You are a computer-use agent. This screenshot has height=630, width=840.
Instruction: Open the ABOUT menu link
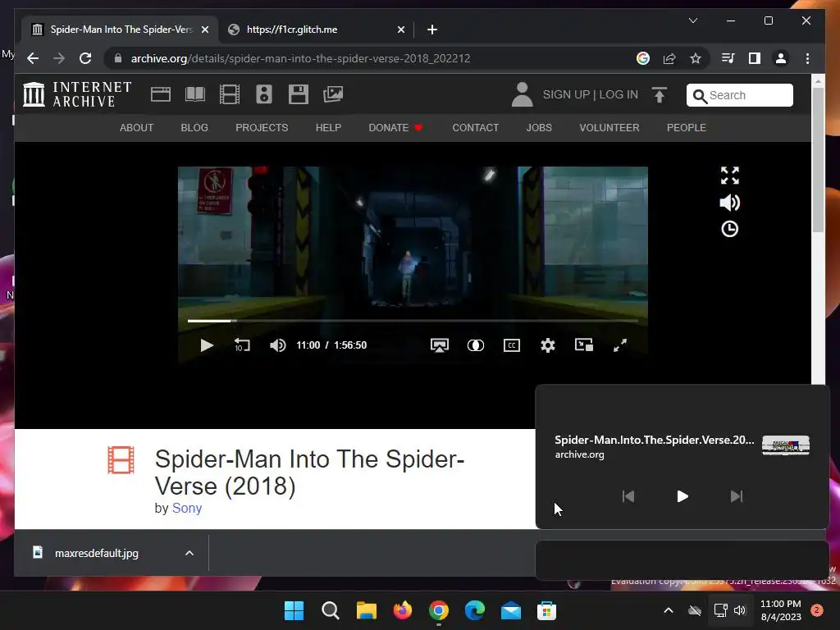click(x=137, y=128)
